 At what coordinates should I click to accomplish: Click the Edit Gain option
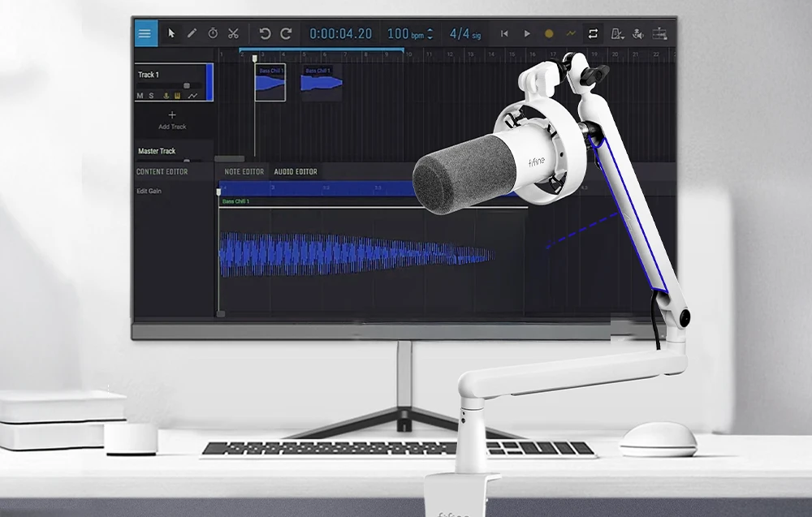pos(149,191)
